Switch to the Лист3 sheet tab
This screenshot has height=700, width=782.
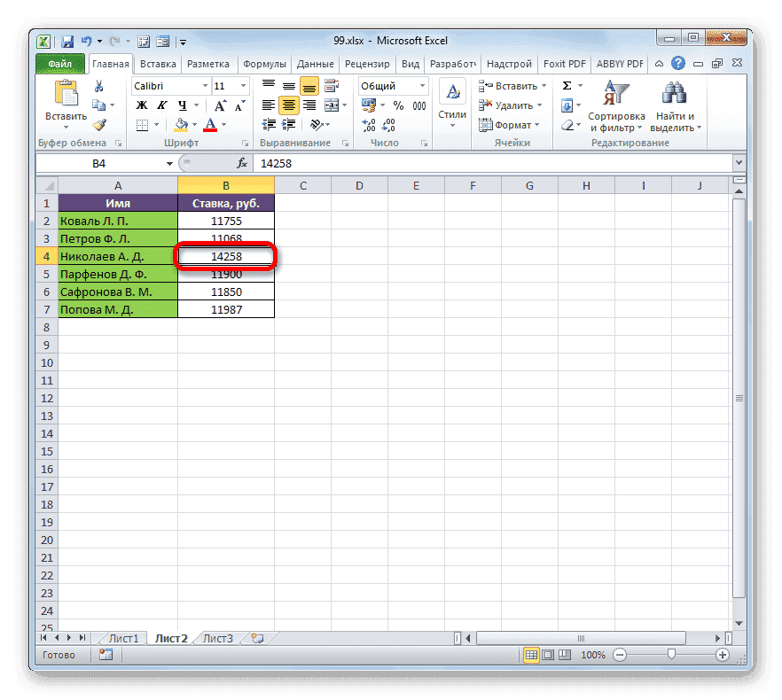pyautogui.click(x=217, y=638)
